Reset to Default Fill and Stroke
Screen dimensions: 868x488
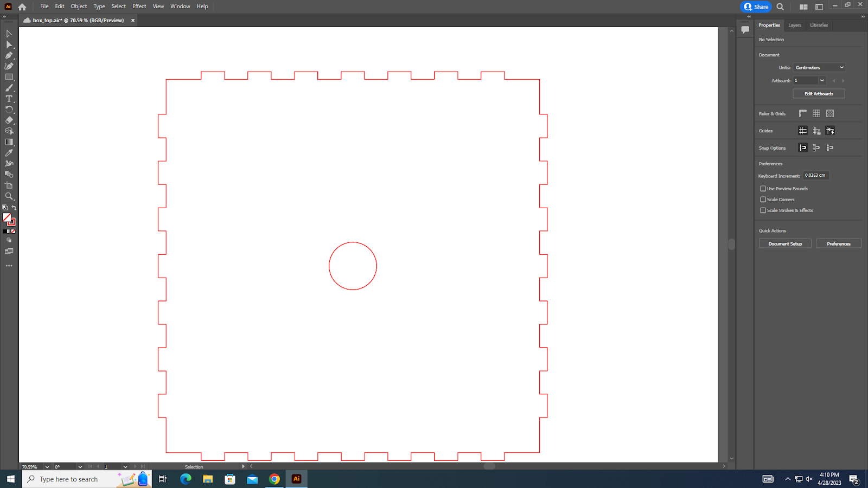(x=5, y=208)
